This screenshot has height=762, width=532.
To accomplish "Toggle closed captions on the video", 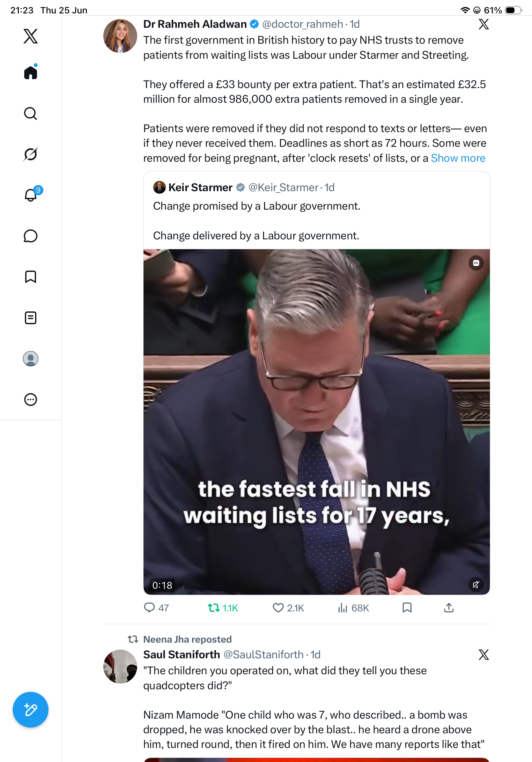I will pyautogui.click(x=476, y=263).
